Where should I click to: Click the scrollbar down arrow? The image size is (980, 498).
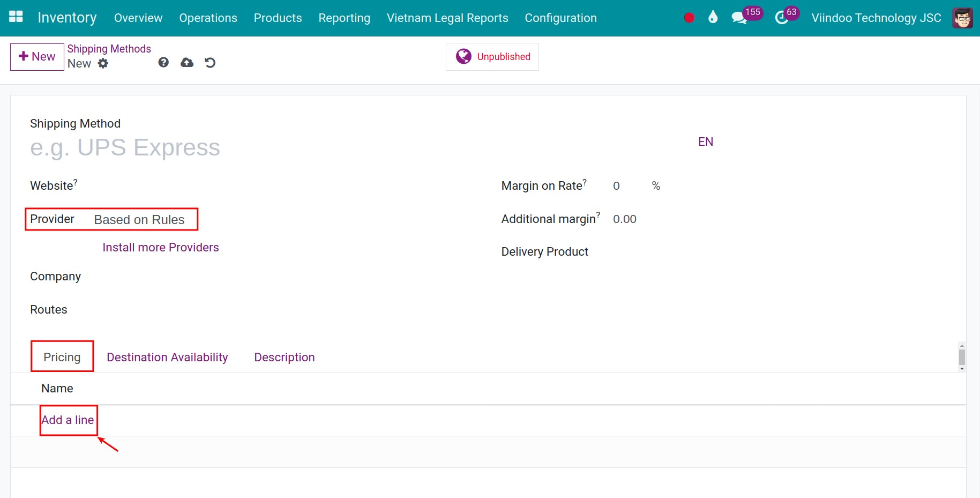pyautogui.click(x=962, y=368)
